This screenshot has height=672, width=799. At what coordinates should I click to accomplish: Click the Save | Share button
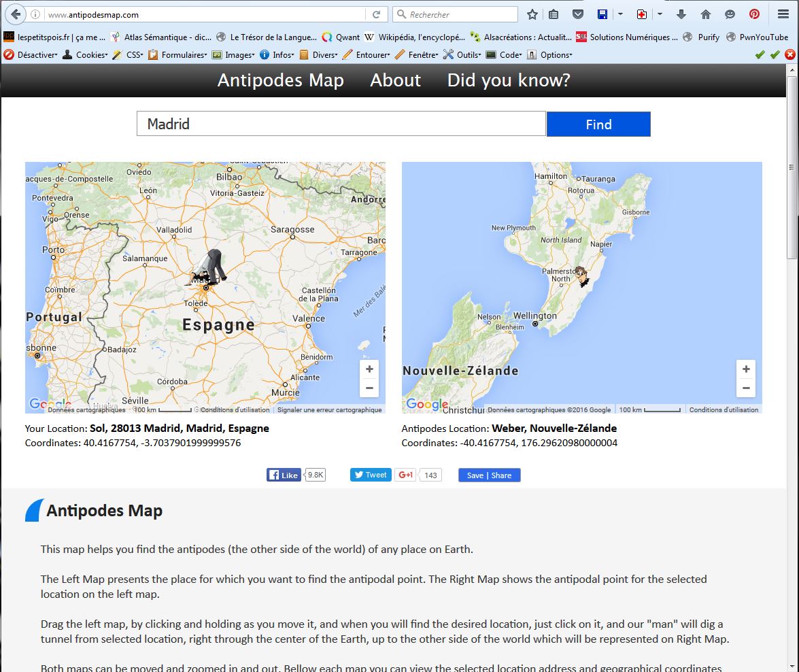click(x=489, y=475)
